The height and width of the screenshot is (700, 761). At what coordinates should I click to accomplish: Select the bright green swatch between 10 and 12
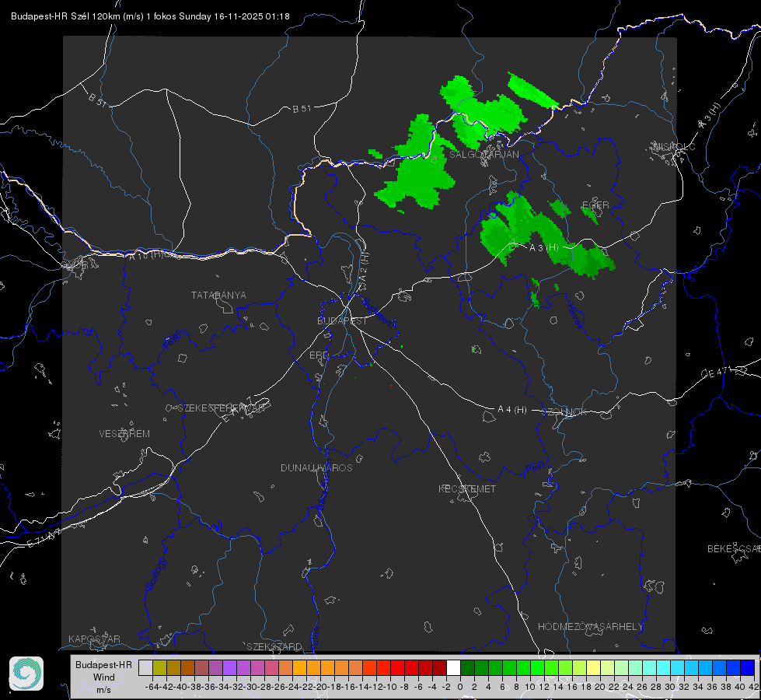[x=537, y=667]
